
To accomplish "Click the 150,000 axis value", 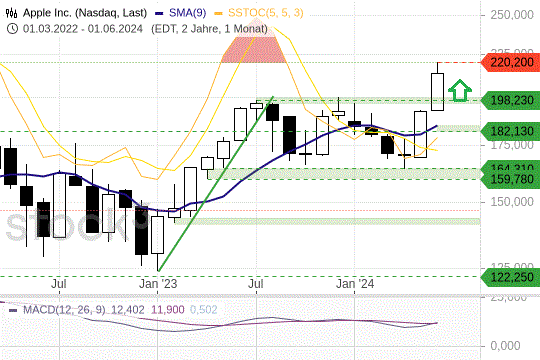I will (512, 202).
